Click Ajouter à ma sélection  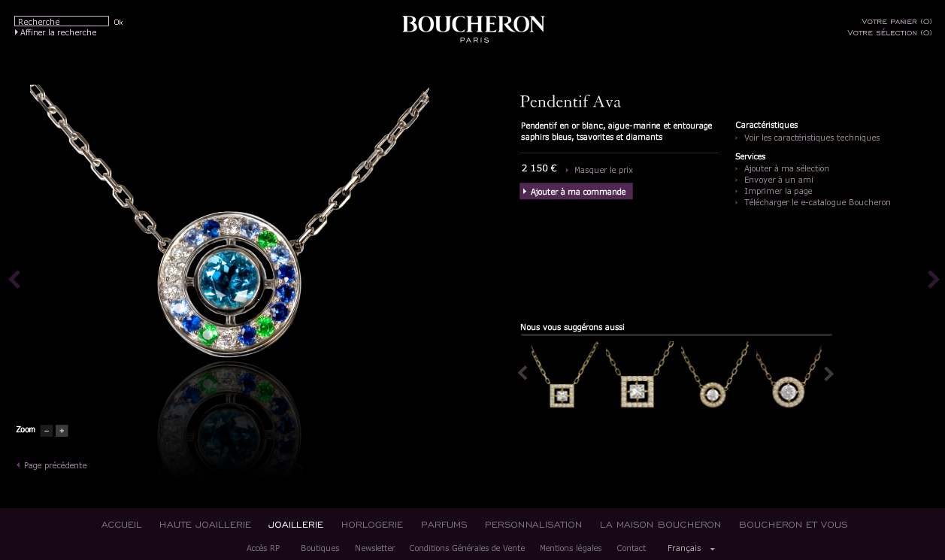[786, 168]
